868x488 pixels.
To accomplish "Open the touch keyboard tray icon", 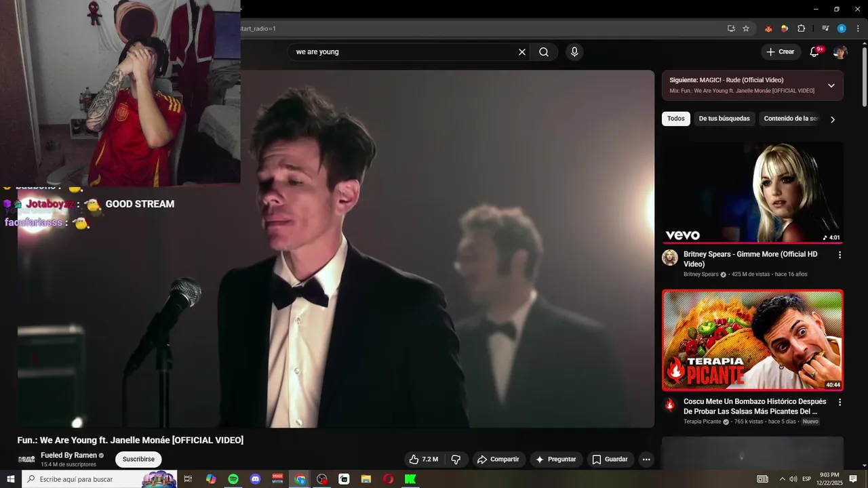I will [x=763, y=479].
